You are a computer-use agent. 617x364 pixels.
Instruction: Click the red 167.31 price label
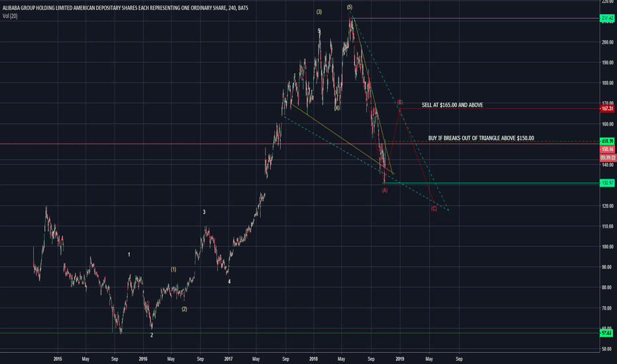[607, 109]
